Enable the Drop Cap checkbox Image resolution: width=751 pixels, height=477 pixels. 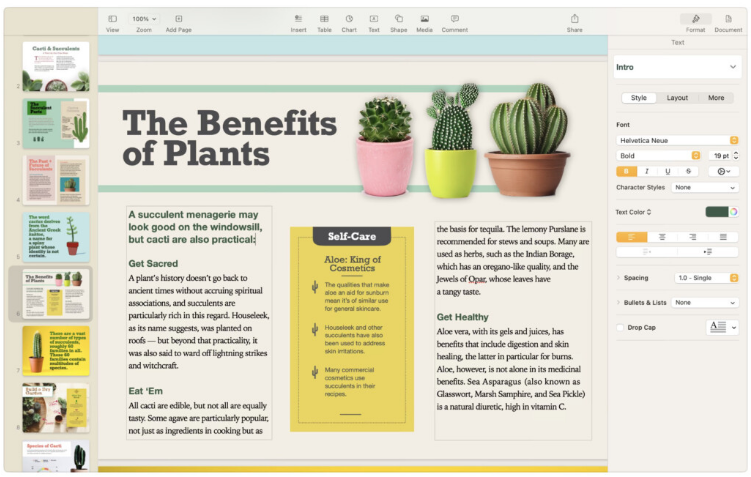pos(621,327)
